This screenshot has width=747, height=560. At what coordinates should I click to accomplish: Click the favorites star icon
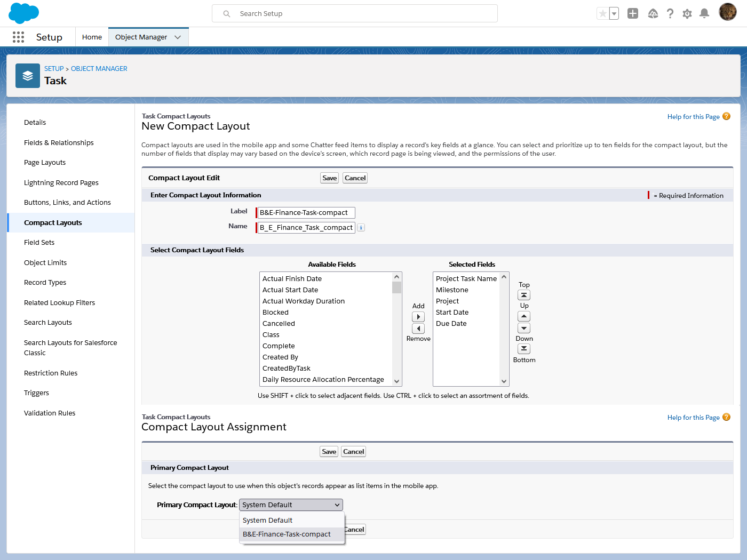[602, 14]
